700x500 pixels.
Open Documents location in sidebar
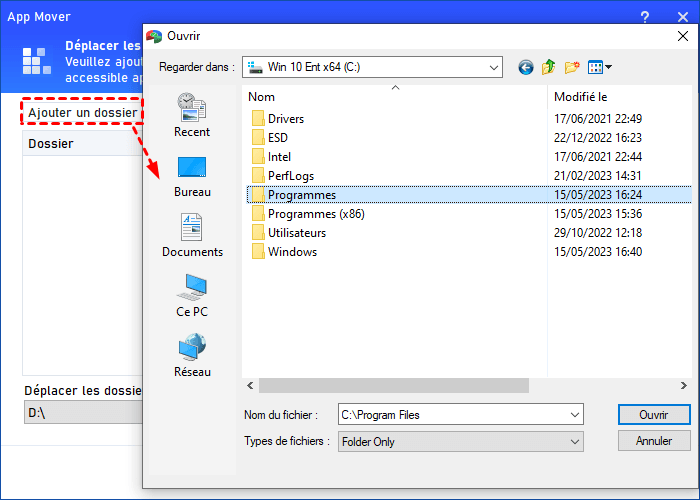click(192, 235)
